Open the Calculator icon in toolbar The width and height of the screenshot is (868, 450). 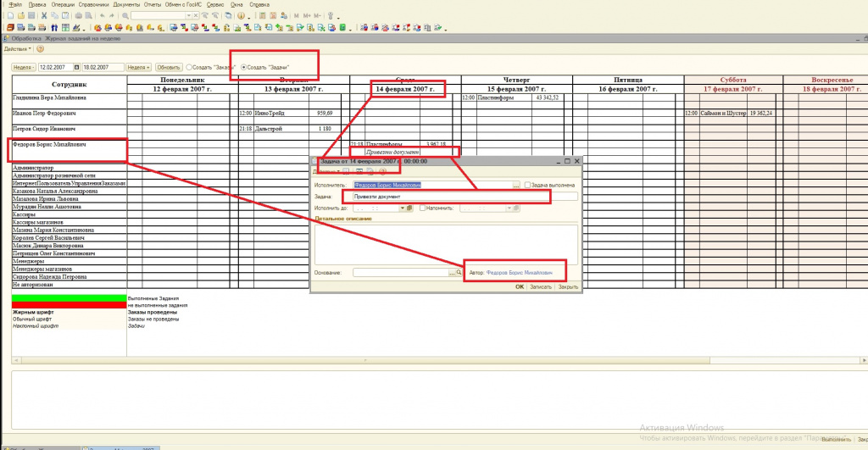click(263, 15)
